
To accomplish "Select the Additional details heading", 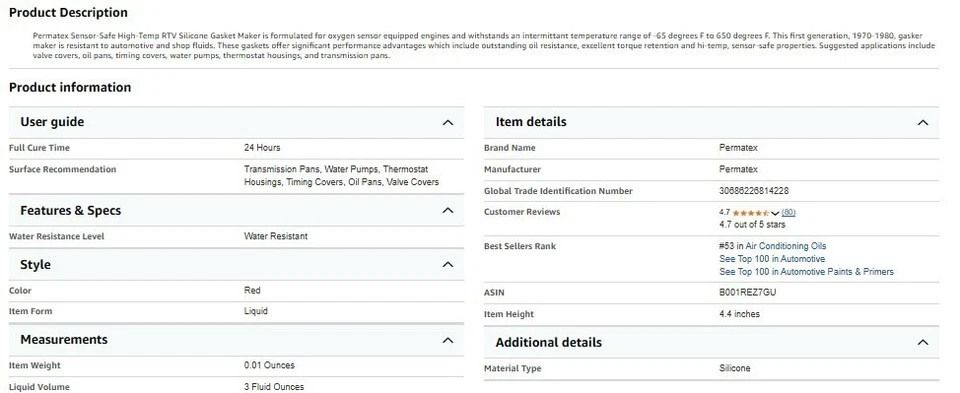I will 549,342.
